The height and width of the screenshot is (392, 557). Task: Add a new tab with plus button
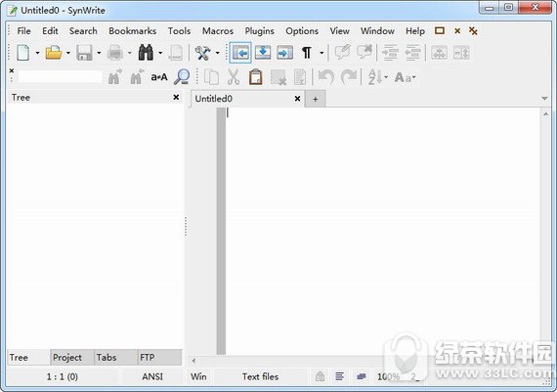[x=315, y=99]
